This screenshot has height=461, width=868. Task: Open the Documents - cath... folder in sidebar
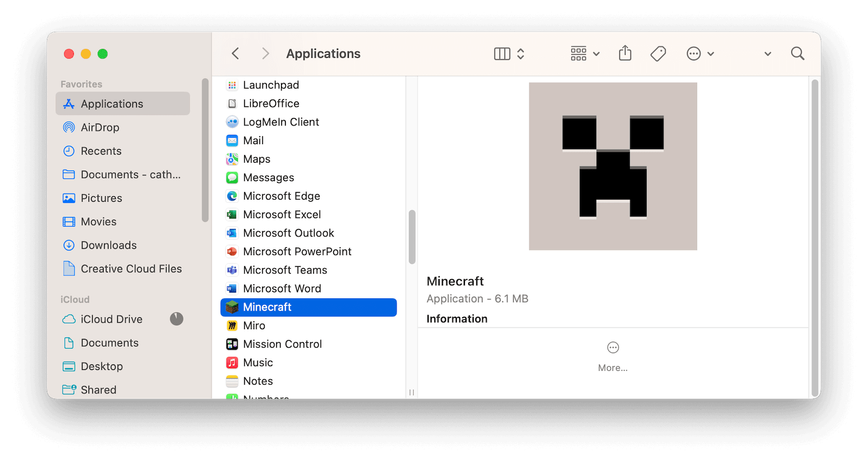(123, 175)
